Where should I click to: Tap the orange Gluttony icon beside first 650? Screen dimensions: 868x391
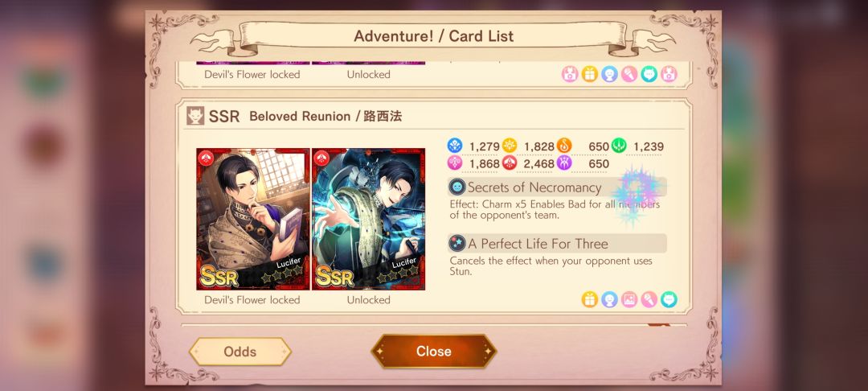point(564,146)
